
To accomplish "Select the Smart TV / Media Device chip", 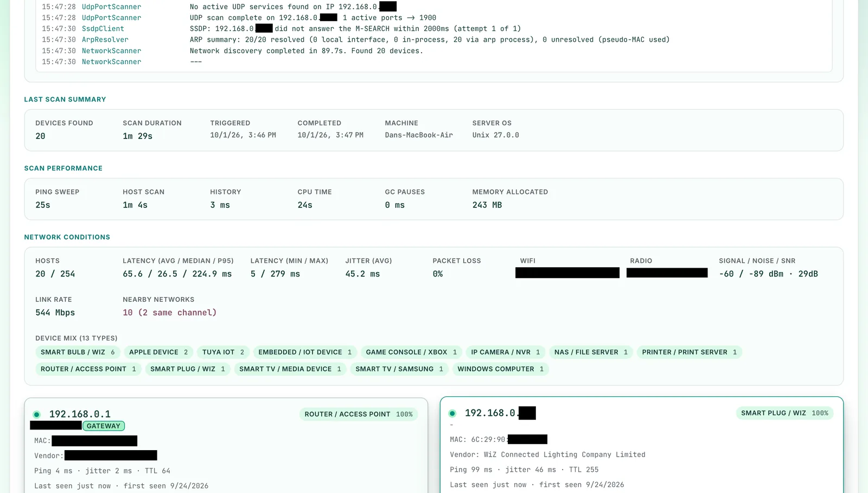I will (290, 369).
